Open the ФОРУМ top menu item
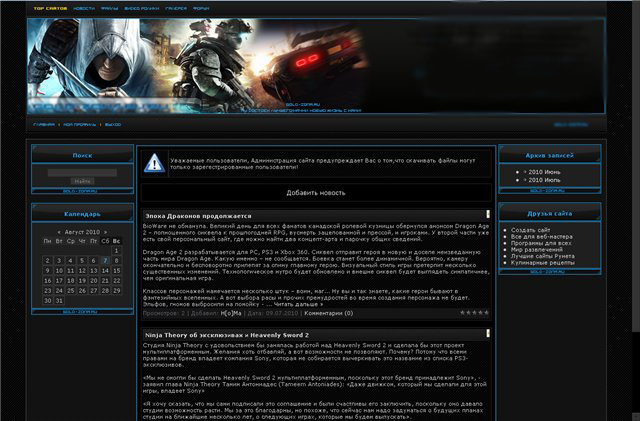Viewport: 640px width, 421px height. pos(201,8)
